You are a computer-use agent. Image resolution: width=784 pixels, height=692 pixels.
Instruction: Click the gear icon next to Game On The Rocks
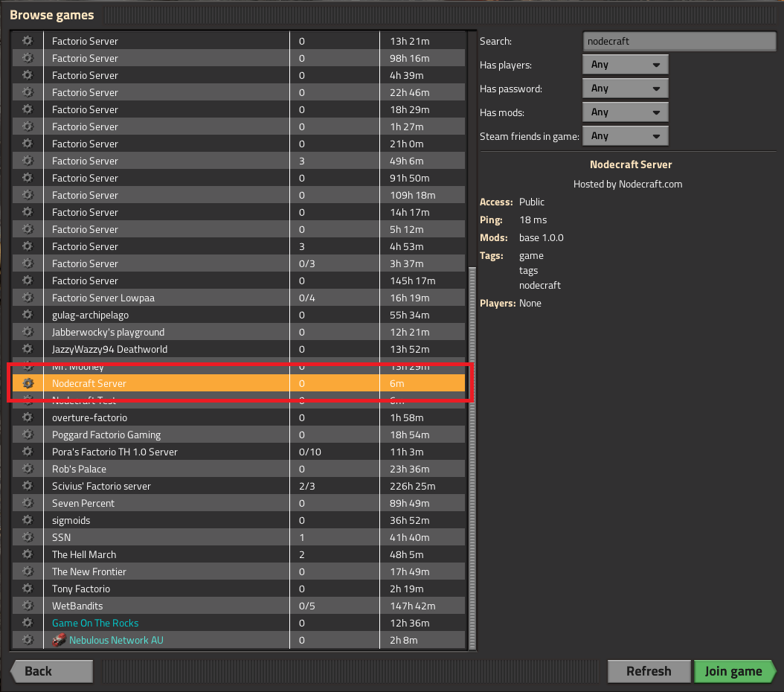pyautogui.click(x=28, y=623)
